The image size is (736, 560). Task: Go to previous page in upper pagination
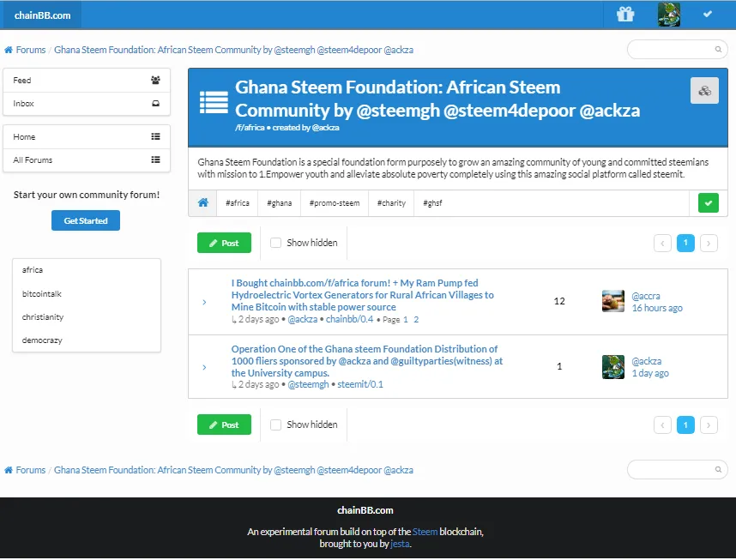point(662,243)
